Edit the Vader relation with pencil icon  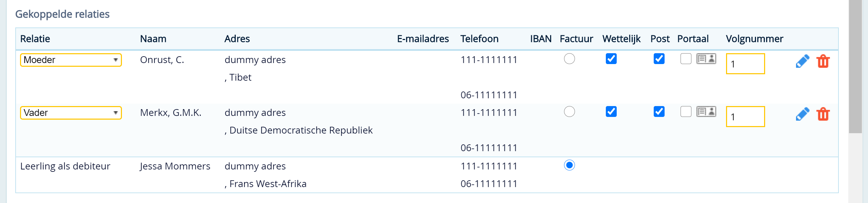[802, 114]
